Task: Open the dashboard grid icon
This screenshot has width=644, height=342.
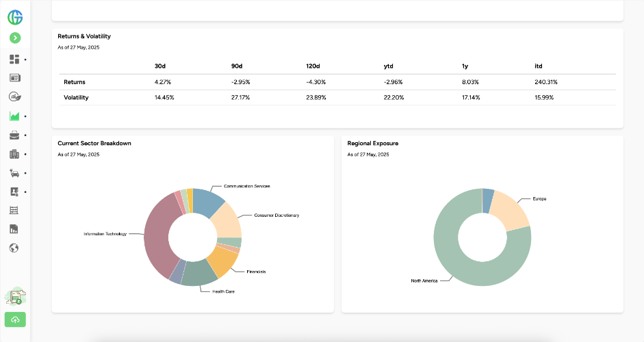Action: click(x=14, y=60)
